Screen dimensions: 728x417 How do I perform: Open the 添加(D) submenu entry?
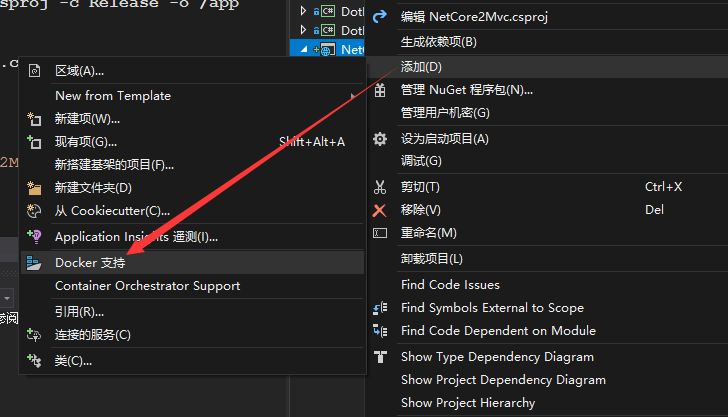(x=548, y=67)
